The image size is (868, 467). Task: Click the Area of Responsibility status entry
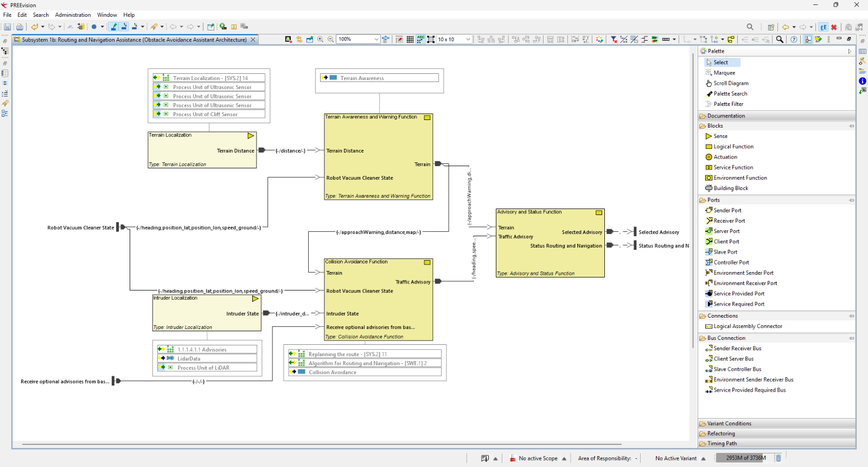coord(608,458)
